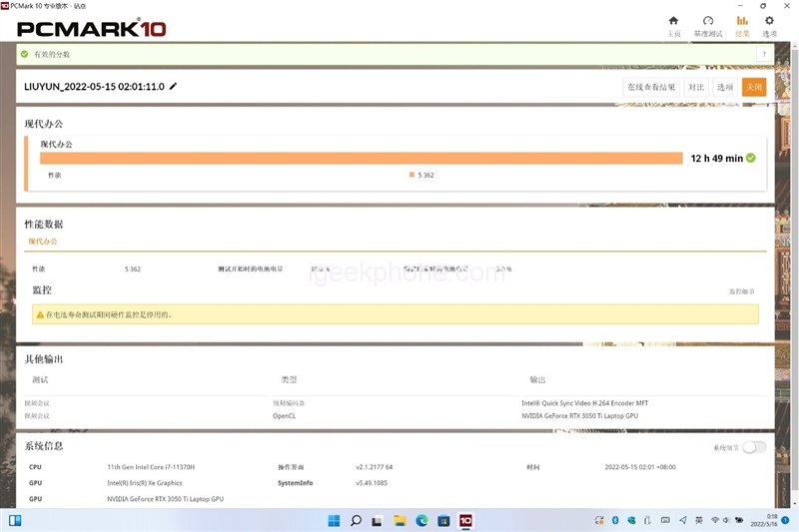Select the 结果 results bar-chart icon
The height and width of the screenshot is (532, 799).
point(742,25)
